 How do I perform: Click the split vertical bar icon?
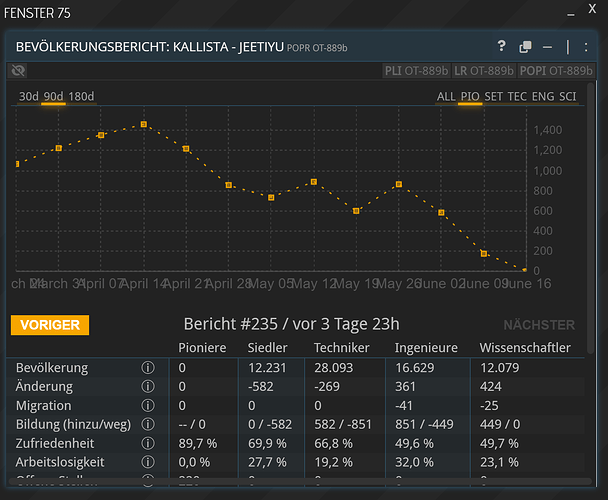tap(568, 47)
